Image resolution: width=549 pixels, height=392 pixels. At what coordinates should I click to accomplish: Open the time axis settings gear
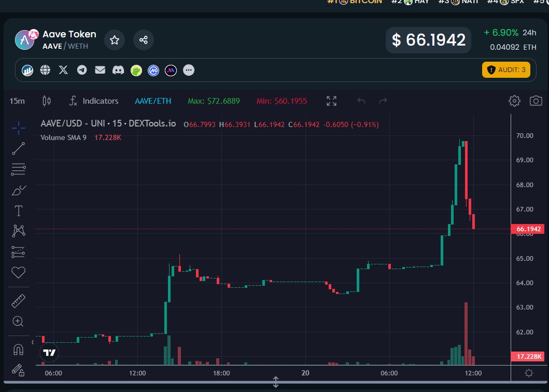529,373
